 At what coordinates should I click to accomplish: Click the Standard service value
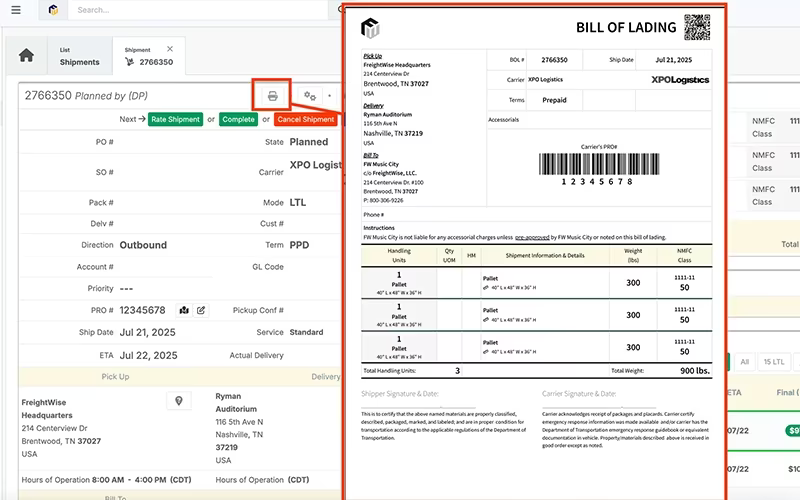click(x=307, y=332)
